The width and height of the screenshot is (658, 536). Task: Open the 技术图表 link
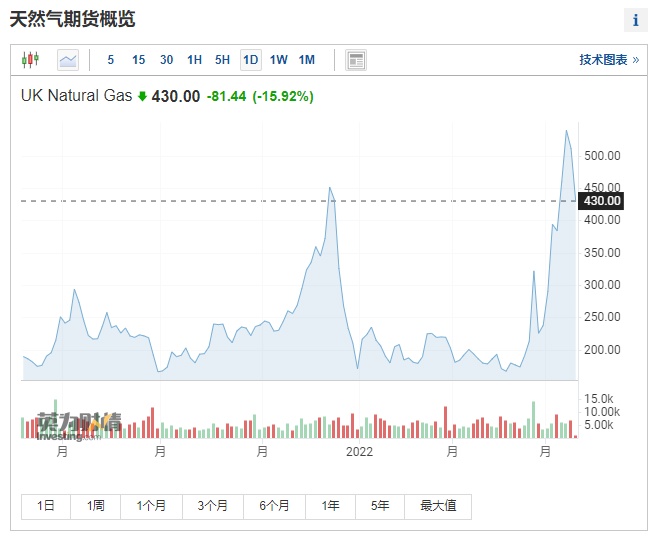pyautogui.click(x=608, y=60)
